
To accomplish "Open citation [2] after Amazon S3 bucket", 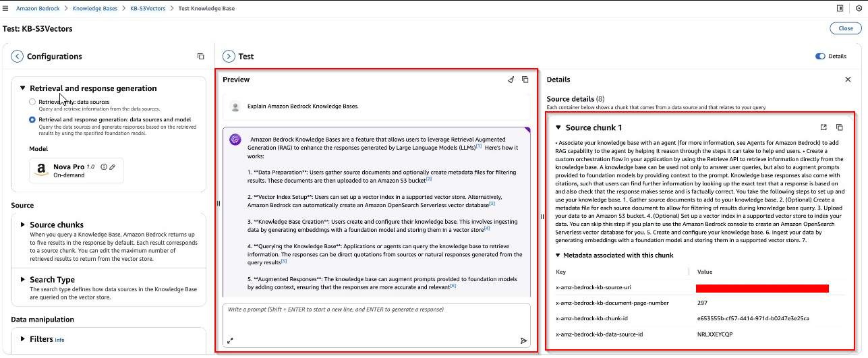I will coord(428,179).
